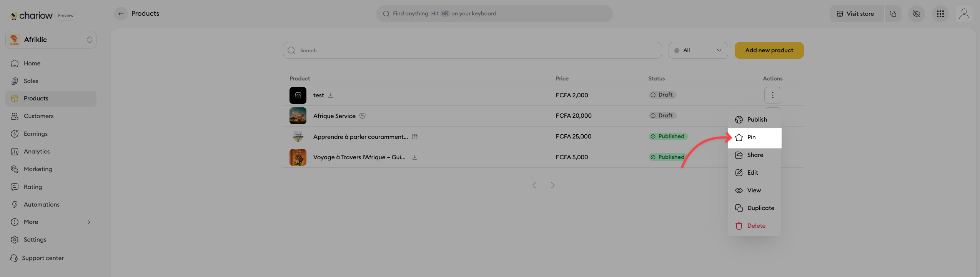Click Add new product button

(769, 50)
